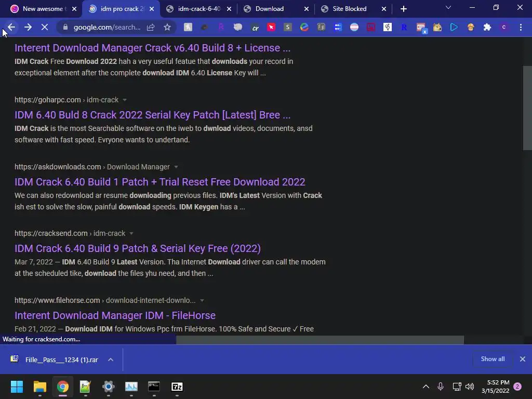Image resolution: width=532 pixels, height=399 pixels.
Task: Open the treble clef extension
Action: 388,27
